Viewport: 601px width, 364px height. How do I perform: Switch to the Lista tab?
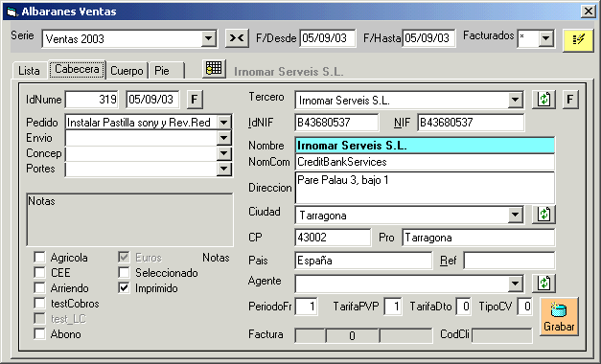tap(29, 71)
